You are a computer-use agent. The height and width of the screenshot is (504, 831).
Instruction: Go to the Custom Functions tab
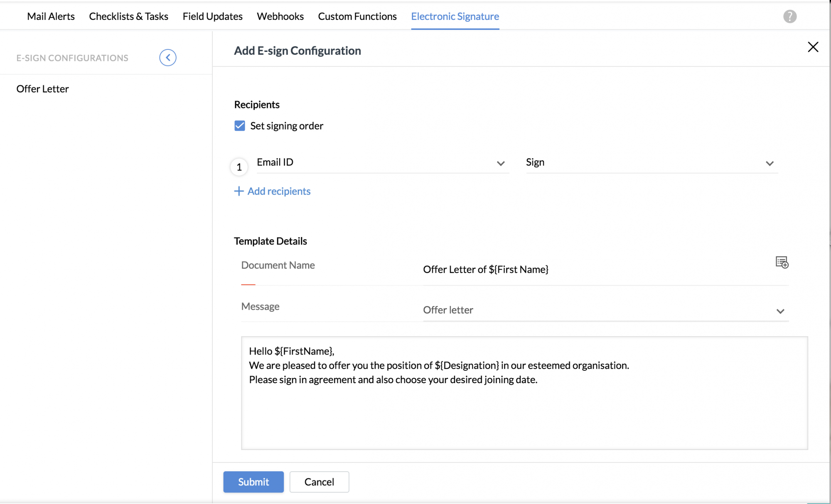click(357, 17)
